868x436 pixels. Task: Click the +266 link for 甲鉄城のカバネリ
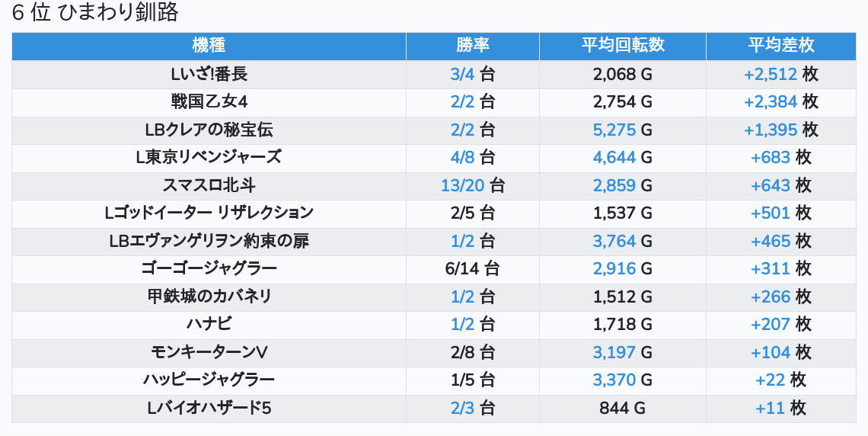770,297
